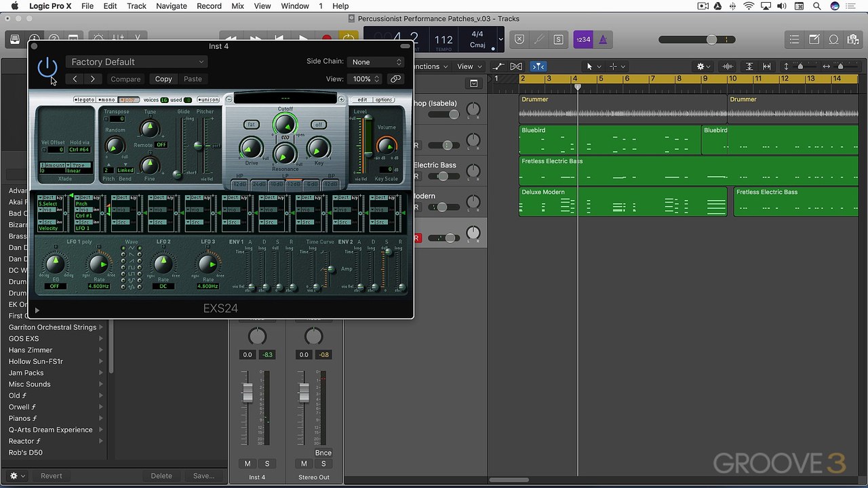Select HP 12dB filter mode
Screen dimensions: 868x488
coord(239,184)
